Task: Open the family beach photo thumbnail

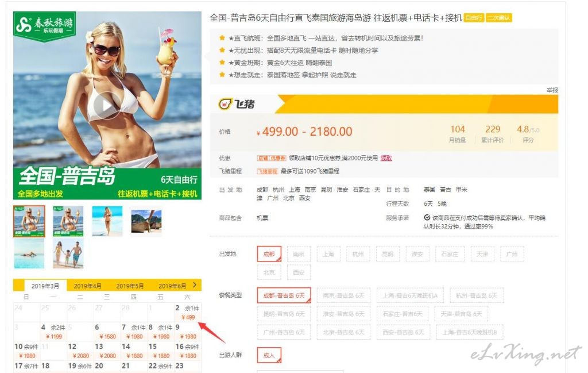Action: pyautogui.click(x=68, y=254)
